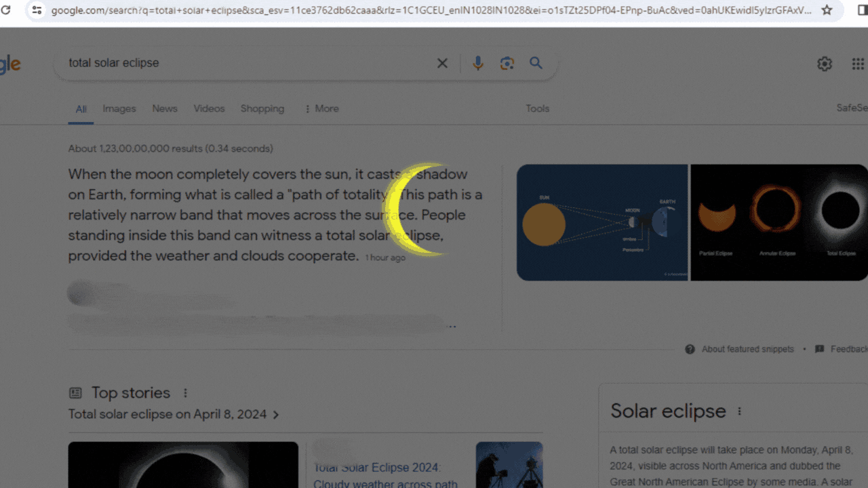Screen dimensions: 868x488
Task: Open settings gear icon
Action: pyautogui.click(x=825, y=64)
